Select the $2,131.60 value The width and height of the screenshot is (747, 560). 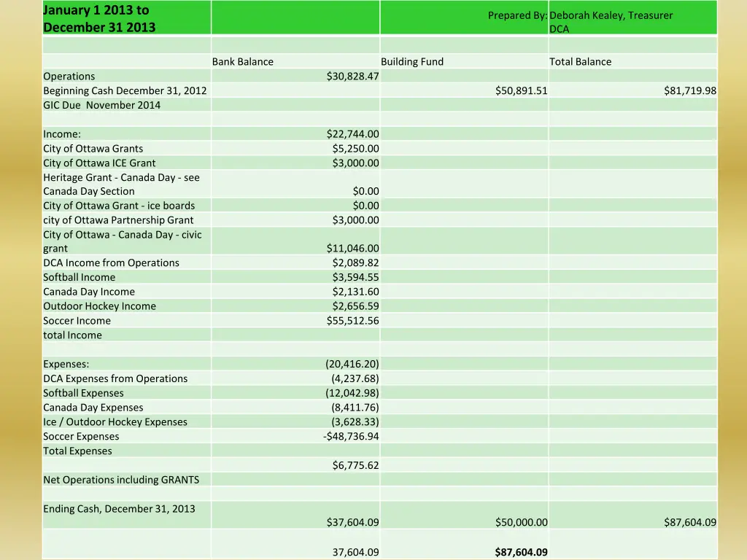pyautogui.click(x=355, y=292)
